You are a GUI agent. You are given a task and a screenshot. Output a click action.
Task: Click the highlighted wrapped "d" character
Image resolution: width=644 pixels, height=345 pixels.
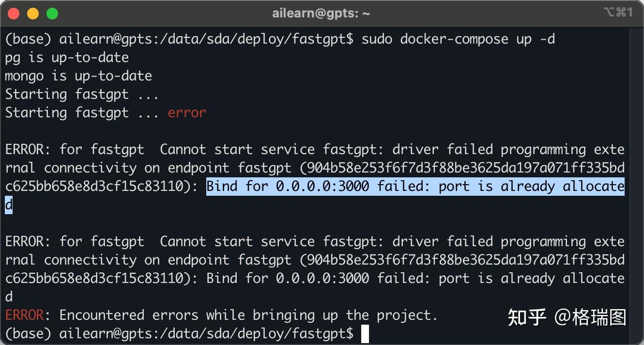9,205
